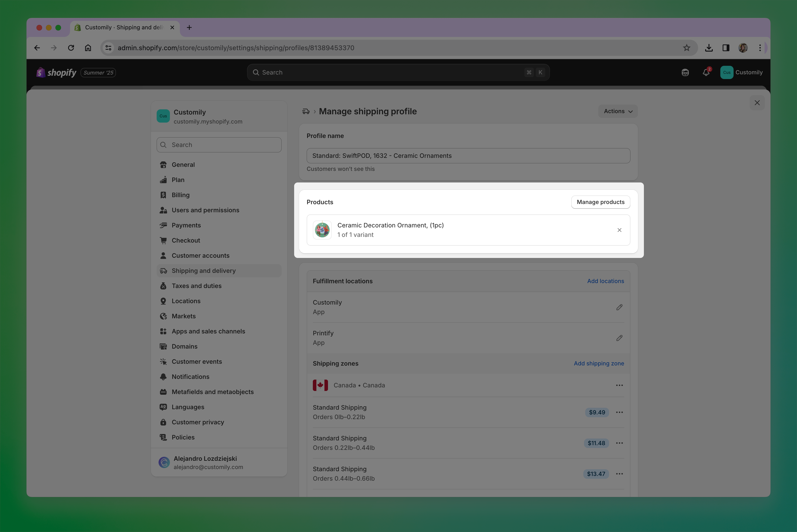Click the search magnifier in the settings sidebar
Image resolution: width=797 pixels, height=532 pixels.
[164, 145]
